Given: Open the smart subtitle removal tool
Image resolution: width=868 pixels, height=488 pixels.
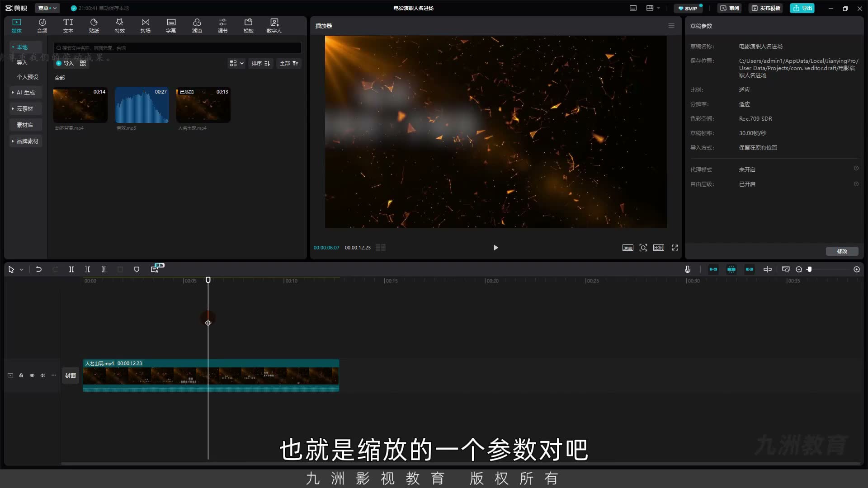Looking at the screenshot, I should (155, 269).
